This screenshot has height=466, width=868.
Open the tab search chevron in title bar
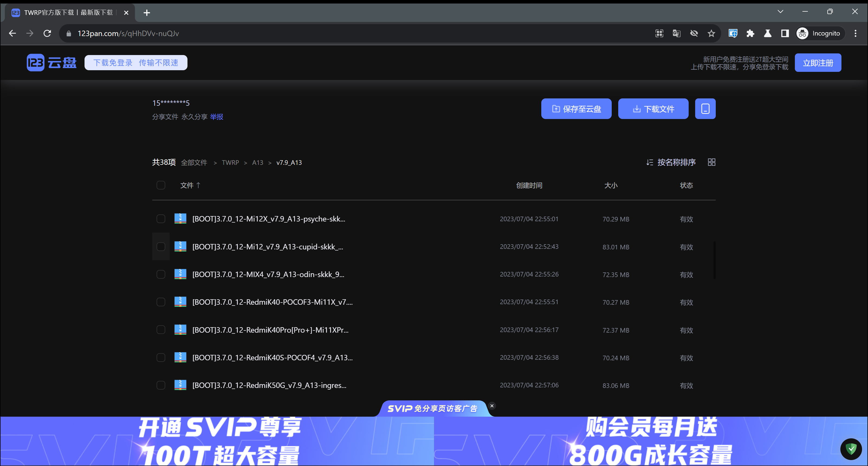(780, 11)
